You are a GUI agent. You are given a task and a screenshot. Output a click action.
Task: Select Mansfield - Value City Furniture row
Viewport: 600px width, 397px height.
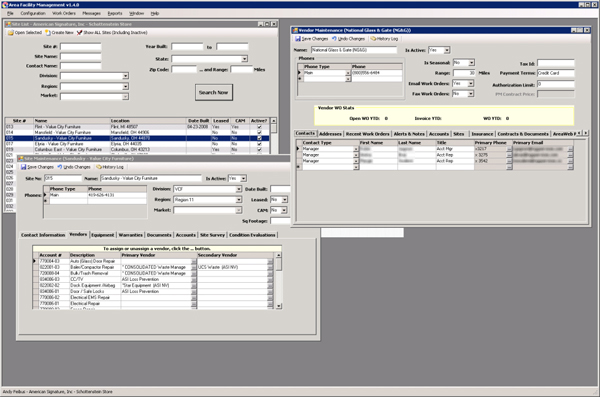[x=137, y=132]
